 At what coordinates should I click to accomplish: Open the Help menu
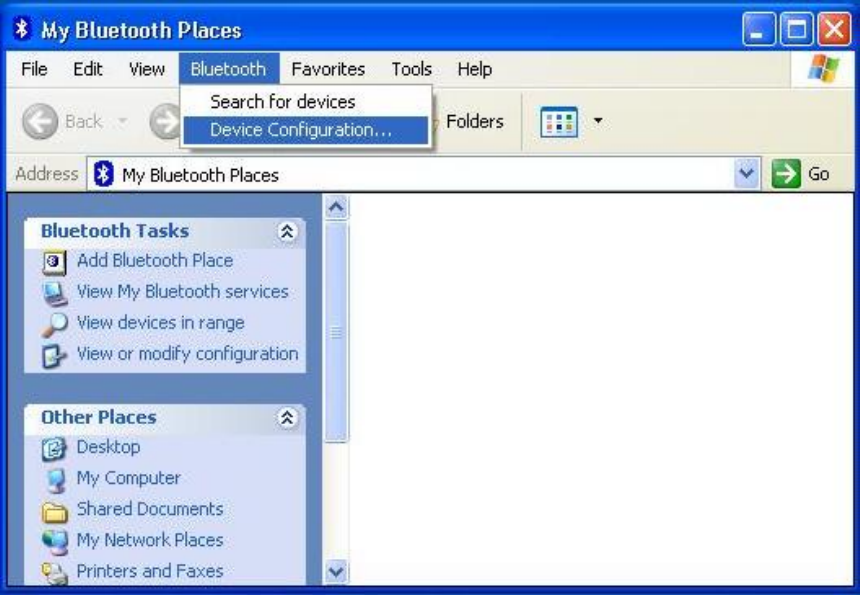[474, 69]
